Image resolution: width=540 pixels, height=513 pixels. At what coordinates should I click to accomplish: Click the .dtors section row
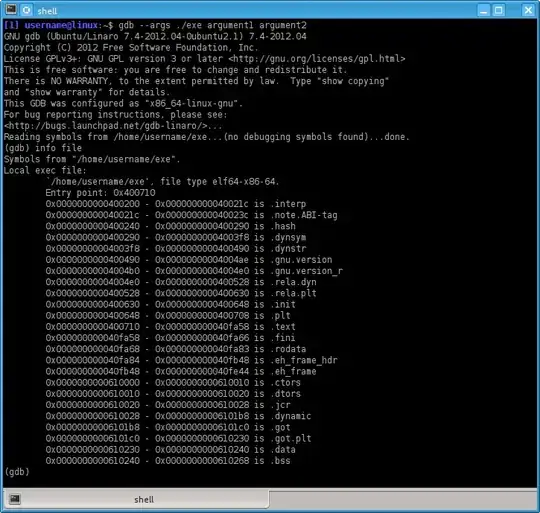coord(173,394)
